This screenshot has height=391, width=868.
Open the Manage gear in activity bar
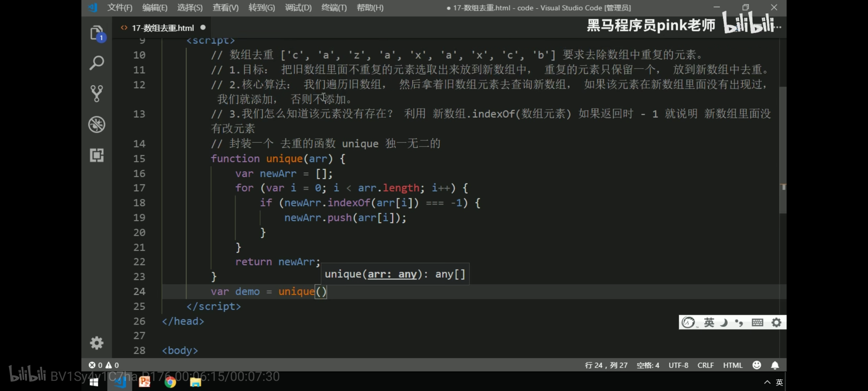click(x=97, y=342)
